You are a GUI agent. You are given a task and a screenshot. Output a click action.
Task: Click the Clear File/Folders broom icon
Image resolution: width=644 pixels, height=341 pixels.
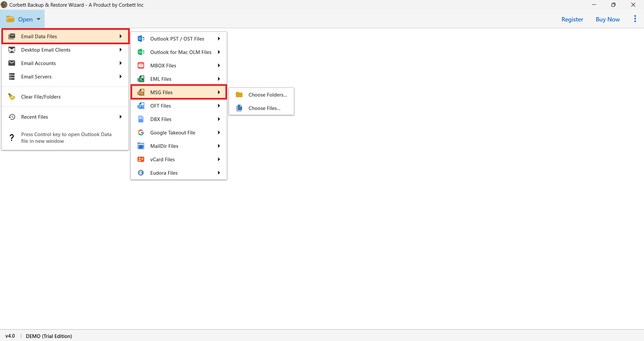[x=12, y=97]
